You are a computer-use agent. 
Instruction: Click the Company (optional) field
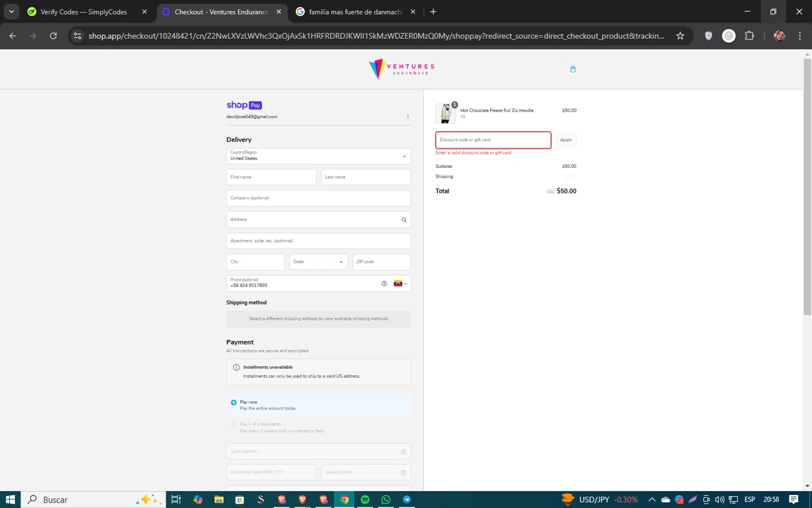pyautogui.click(x=318, y=198)
